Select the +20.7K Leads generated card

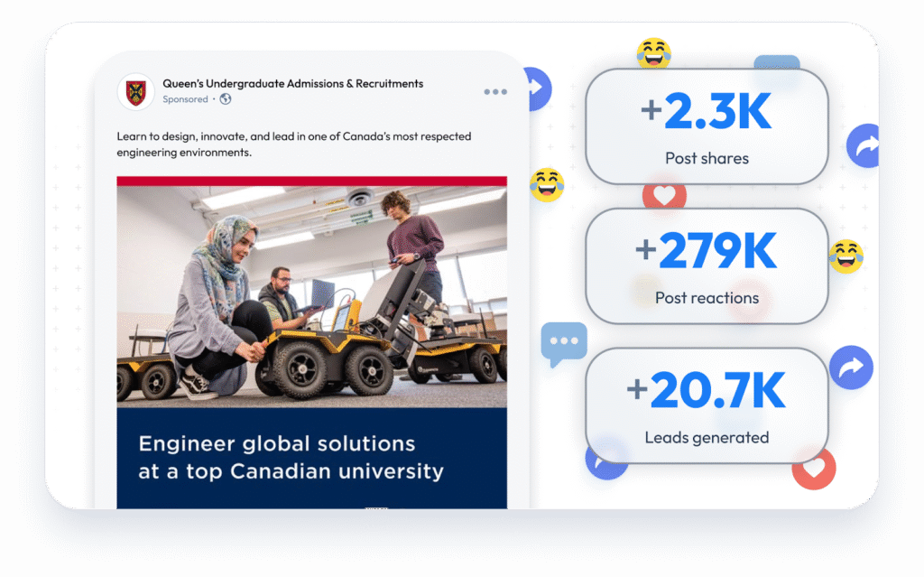click(x=707, y=406)
